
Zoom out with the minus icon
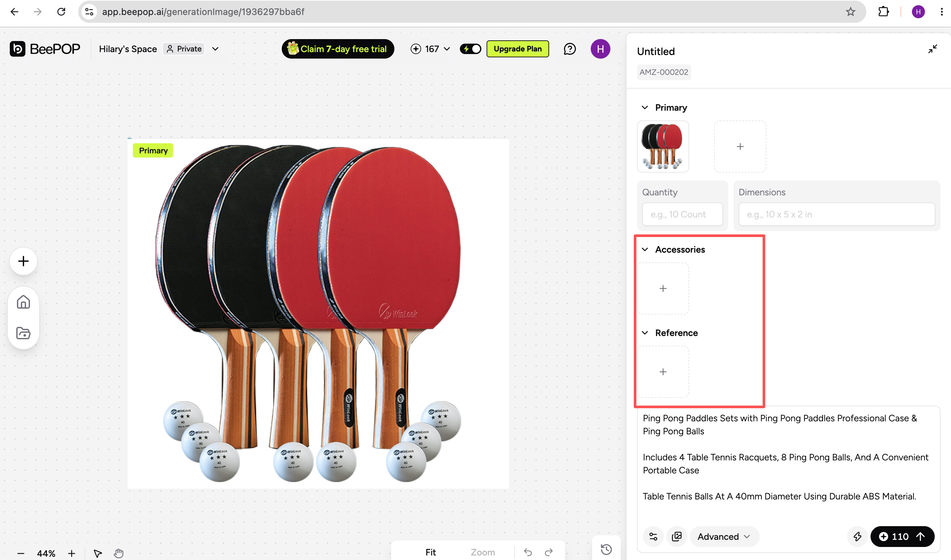coord(21,553)
